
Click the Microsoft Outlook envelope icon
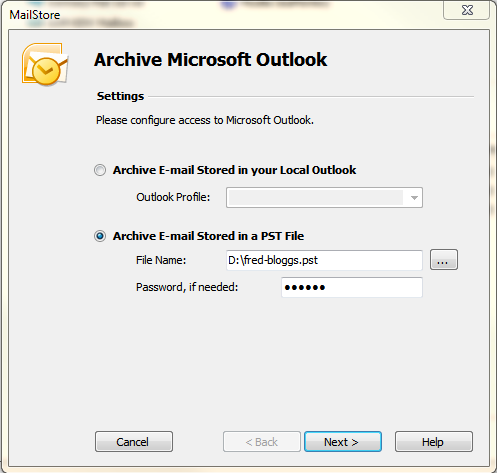[x=45, y=64]
